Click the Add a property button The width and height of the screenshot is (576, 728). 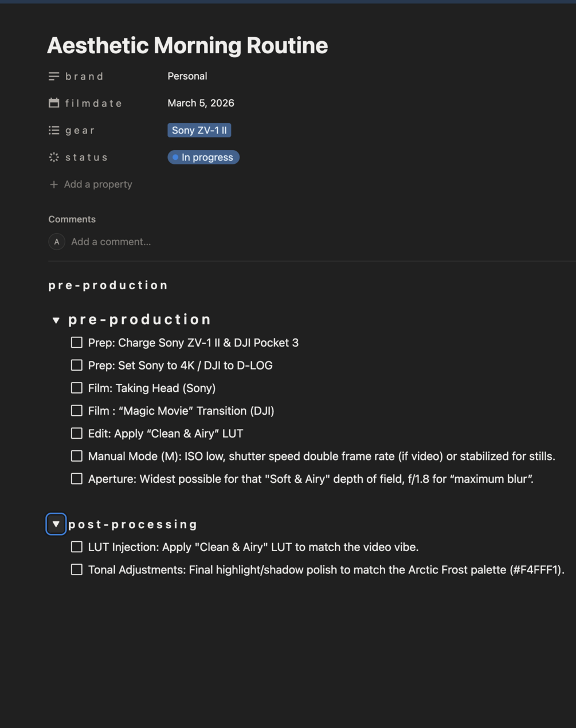click(x=97, y=184)
